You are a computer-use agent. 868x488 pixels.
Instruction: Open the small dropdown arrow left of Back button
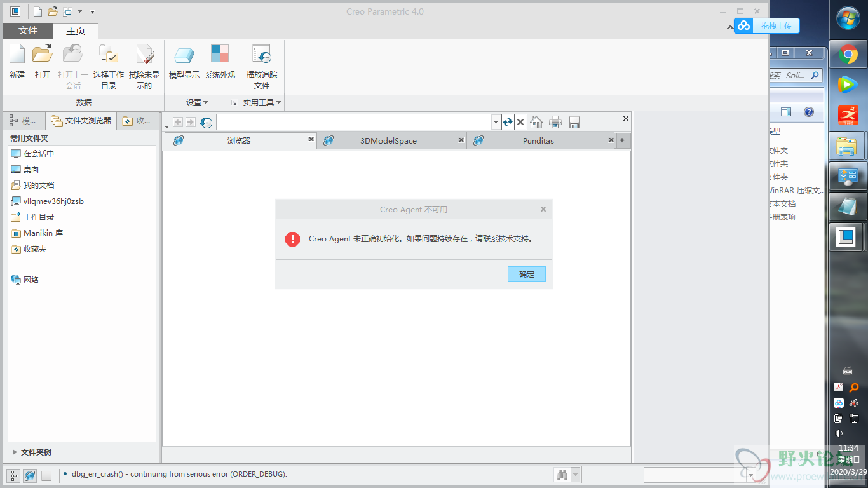click(167, 127)
